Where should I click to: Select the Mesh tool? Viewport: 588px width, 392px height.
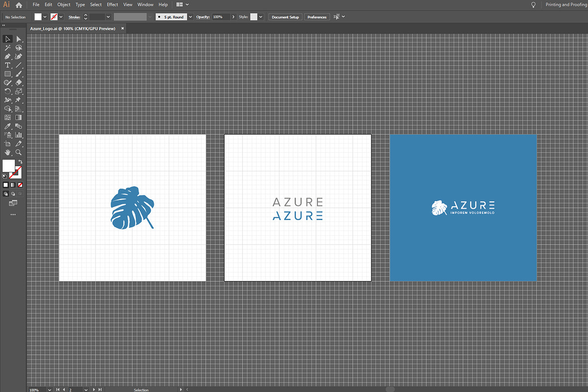tap(8, 118)
